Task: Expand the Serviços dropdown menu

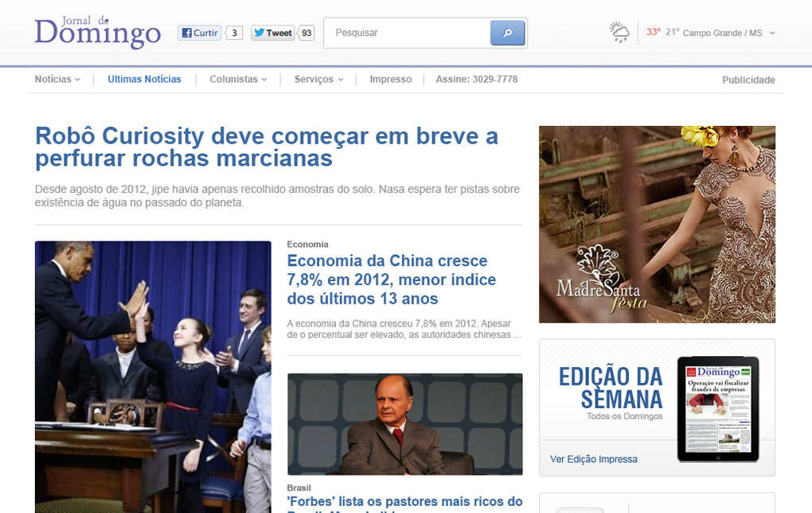Action: coord(318,80)
